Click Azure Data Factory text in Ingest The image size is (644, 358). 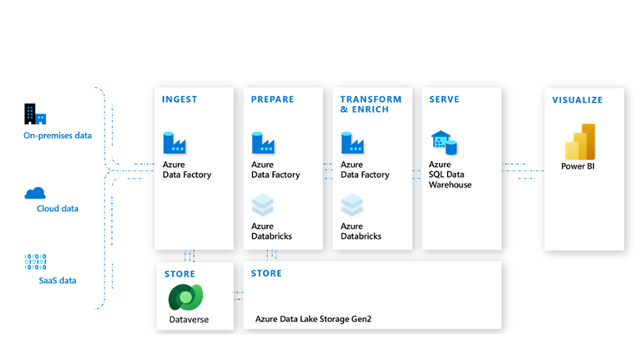(x=187, y=170)
